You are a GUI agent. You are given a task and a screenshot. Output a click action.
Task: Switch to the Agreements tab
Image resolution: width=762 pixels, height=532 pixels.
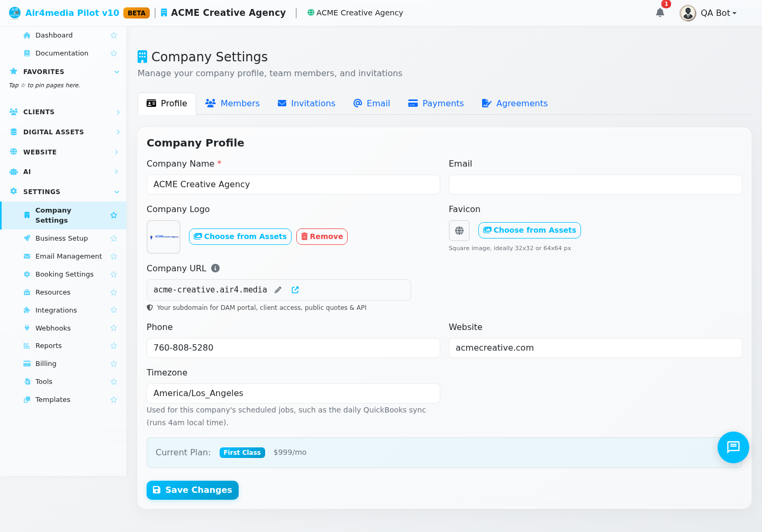514,104
